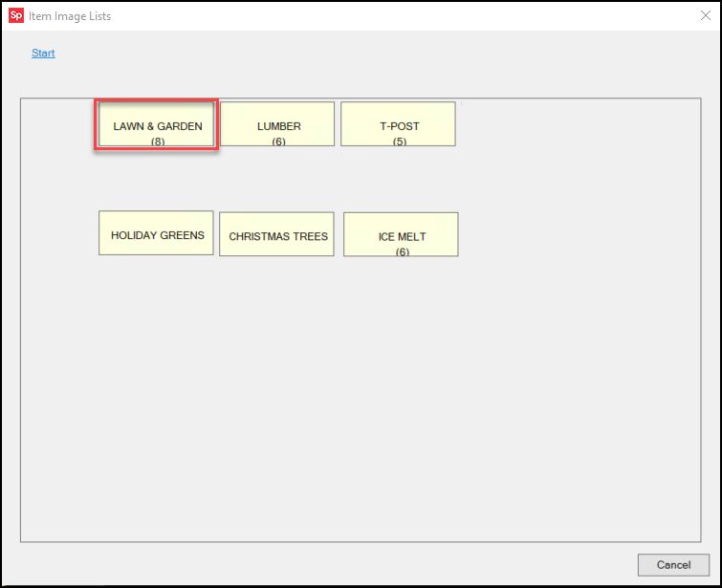Viewport: 722px width, 588px height.
Task: Choose the T-POST item group
Action: pos(398,124)
